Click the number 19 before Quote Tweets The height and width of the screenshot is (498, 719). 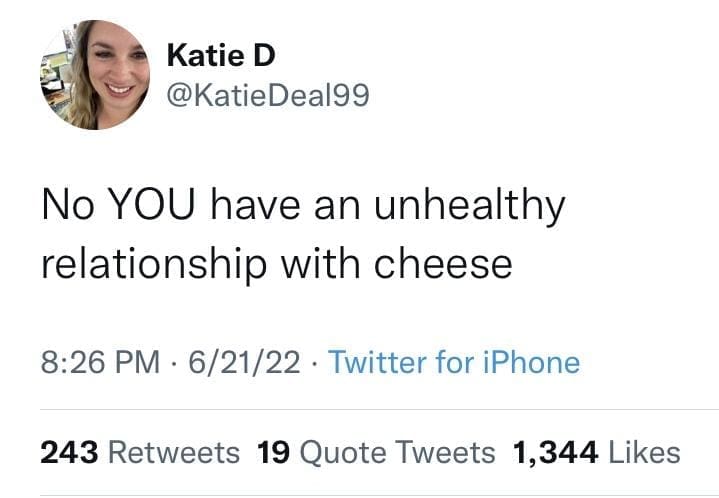click(x=273, y=452)
